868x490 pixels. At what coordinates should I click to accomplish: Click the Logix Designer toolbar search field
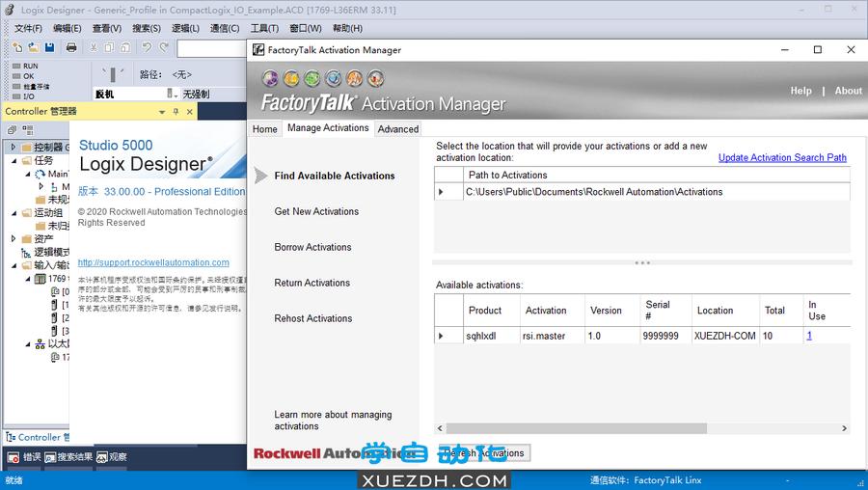212,48
